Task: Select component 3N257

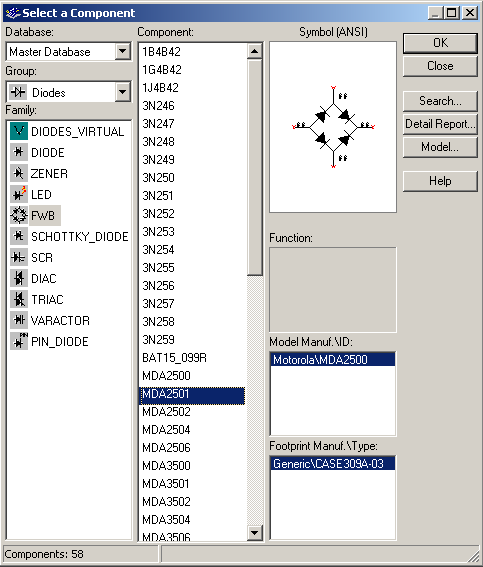Action: click(x=158, y=304)
